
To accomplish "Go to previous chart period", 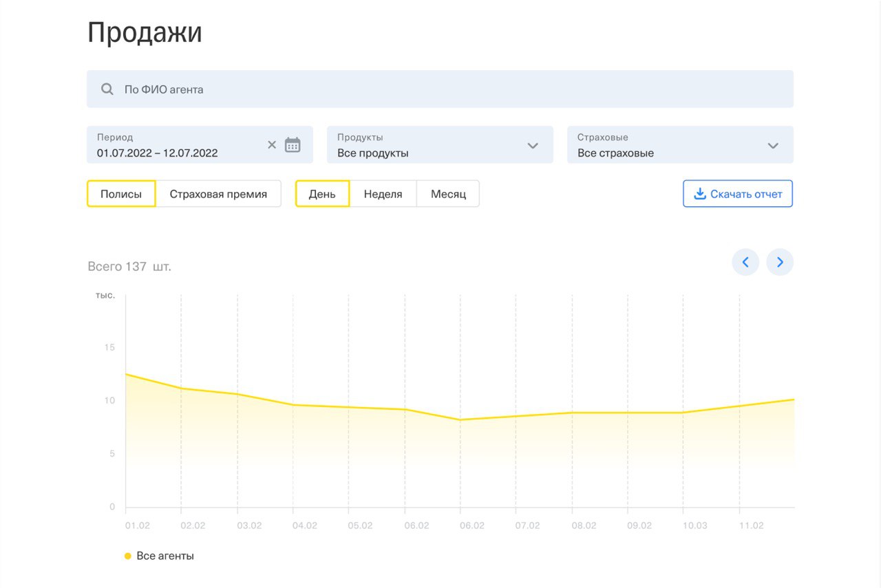I will click(745, 262).
